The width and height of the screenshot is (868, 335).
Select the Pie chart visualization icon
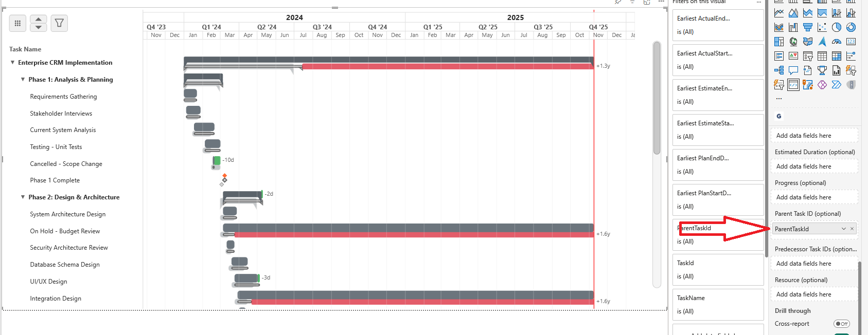click(x=837, y=27)
